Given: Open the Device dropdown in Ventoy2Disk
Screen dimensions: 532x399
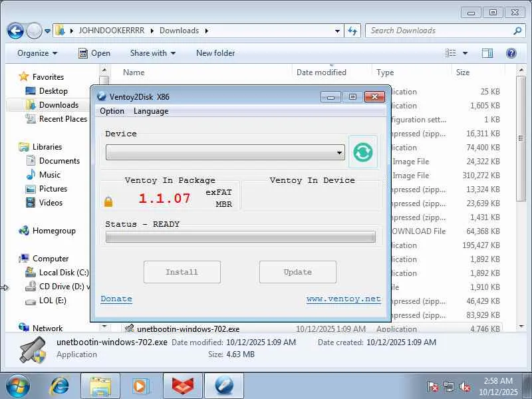Looking at the screenshot, I should [225, 152].
